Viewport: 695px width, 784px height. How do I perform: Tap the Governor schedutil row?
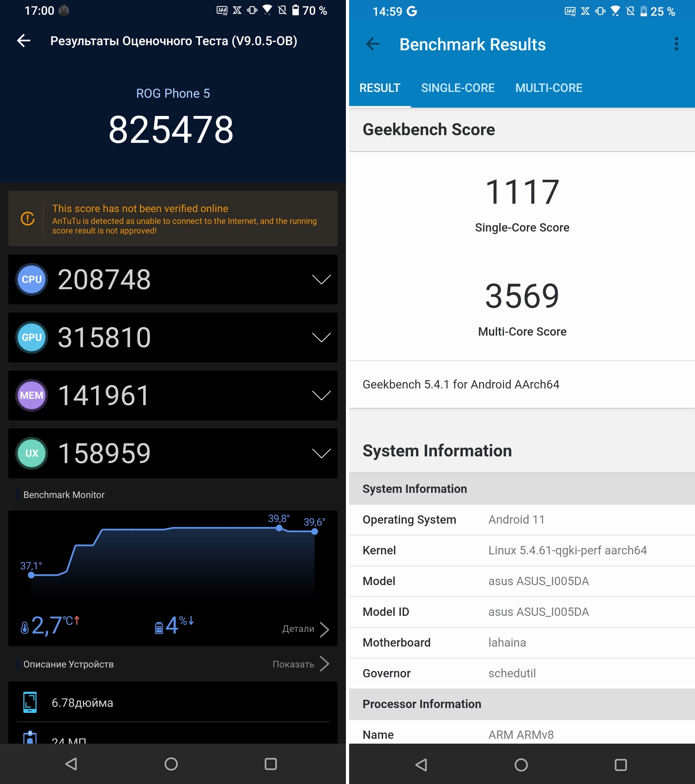(x=522, y=673)
